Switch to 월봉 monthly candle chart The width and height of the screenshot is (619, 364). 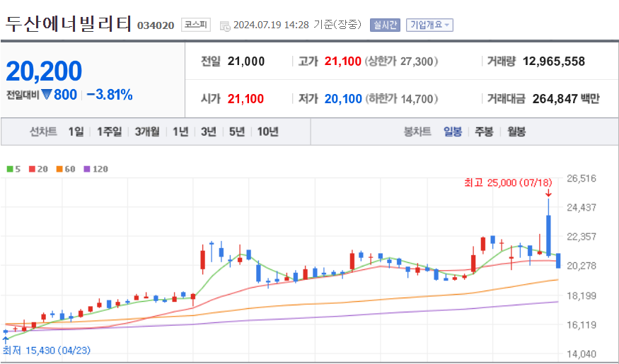pos(516,131)
